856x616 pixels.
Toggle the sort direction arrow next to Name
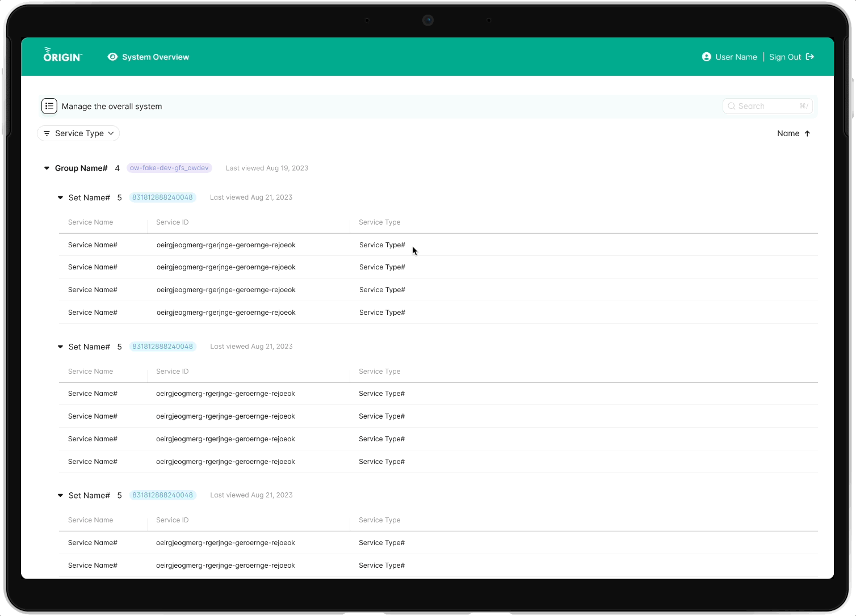coord(807,133)
